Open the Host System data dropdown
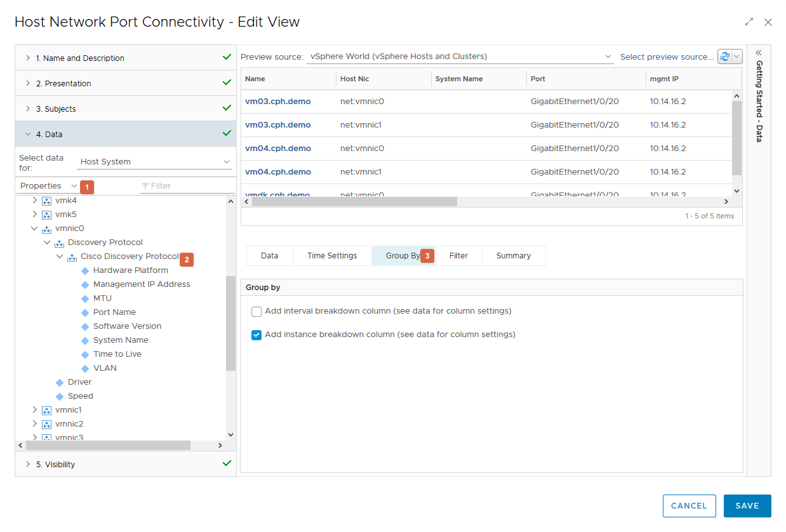Screen dimensions: 786x532 [155, 162]
